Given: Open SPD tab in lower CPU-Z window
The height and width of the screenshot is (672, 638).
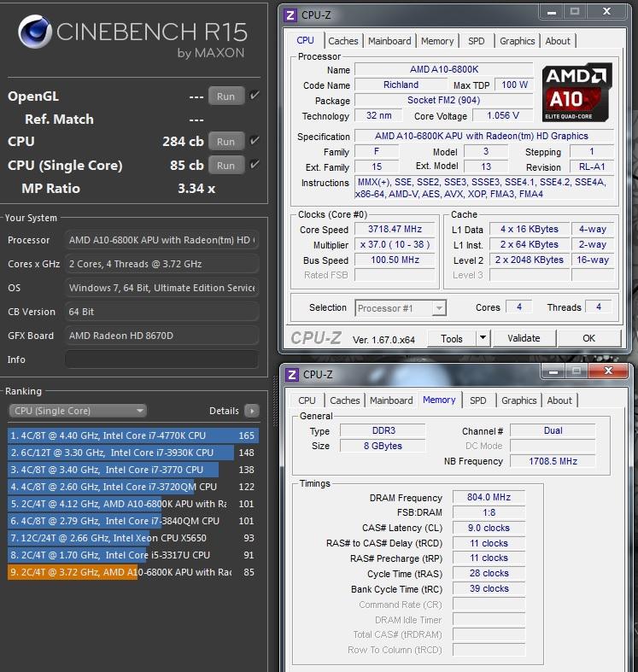Looking at the screenshot, I should 477,400.
